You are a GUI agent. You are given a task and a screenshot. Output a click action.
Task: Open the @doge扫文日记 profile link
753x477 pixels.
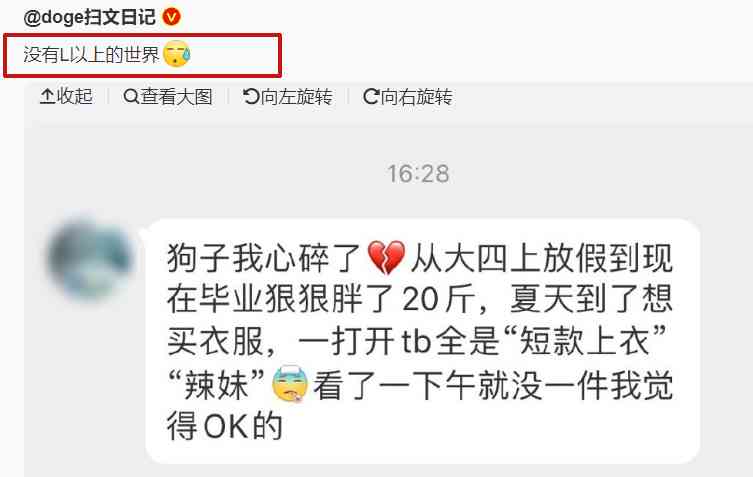click(90, 17)
